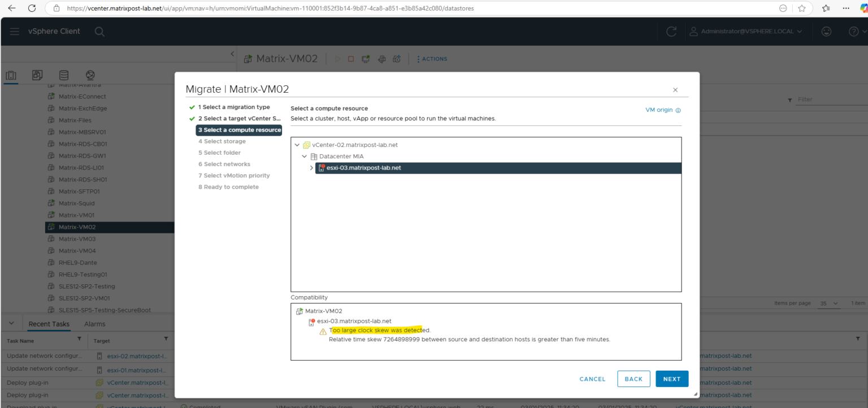Open the Administrator@VSPHERE.LOCAL account dropdown
Screen dimensions: 868x408
click(x=746, y=32)
